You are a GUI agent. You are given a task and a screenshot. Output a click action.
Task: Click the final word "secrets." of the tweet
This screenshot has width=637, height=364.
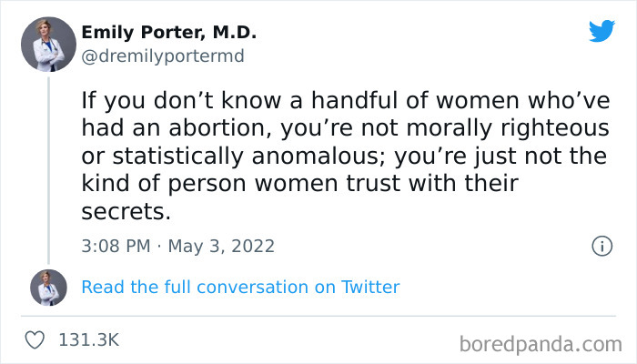point(126,211)
